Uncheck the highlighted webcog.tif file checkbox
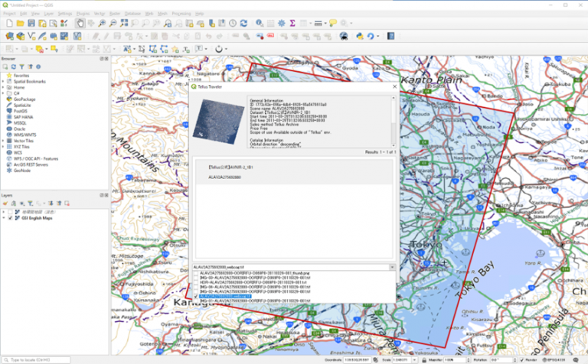588x364 pixels. click(196, 296)
